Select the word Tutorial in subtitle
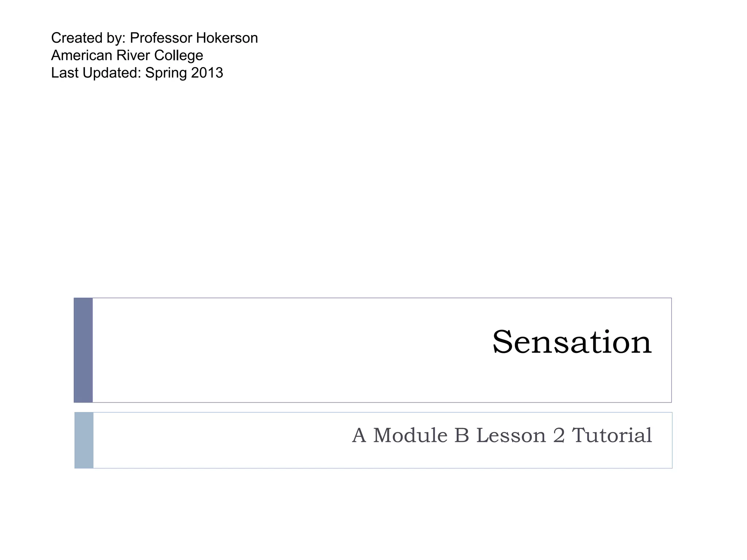The height and width of the screenshot is (560, 747). [612, 435]
